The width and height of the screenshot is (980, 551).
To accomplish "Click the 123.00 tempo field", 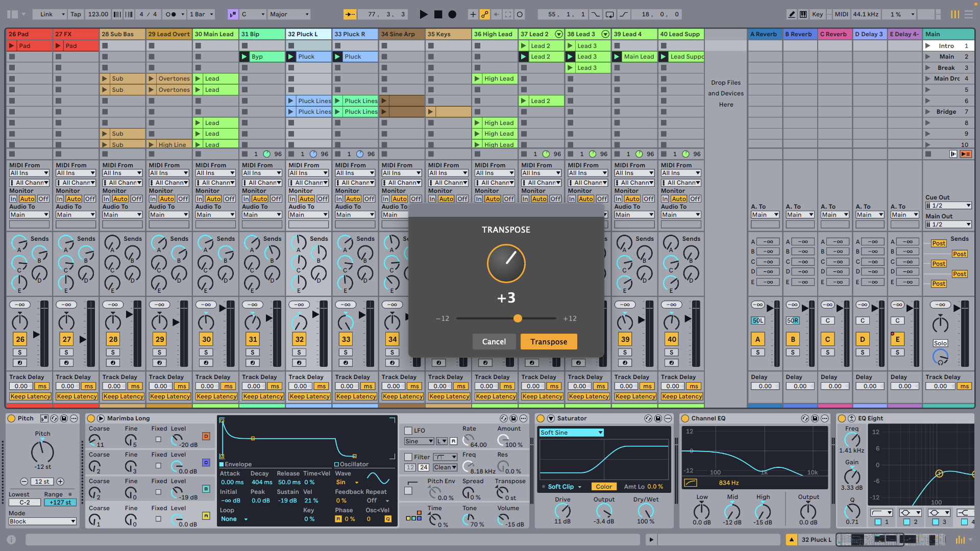I will [x=98, y=14].
